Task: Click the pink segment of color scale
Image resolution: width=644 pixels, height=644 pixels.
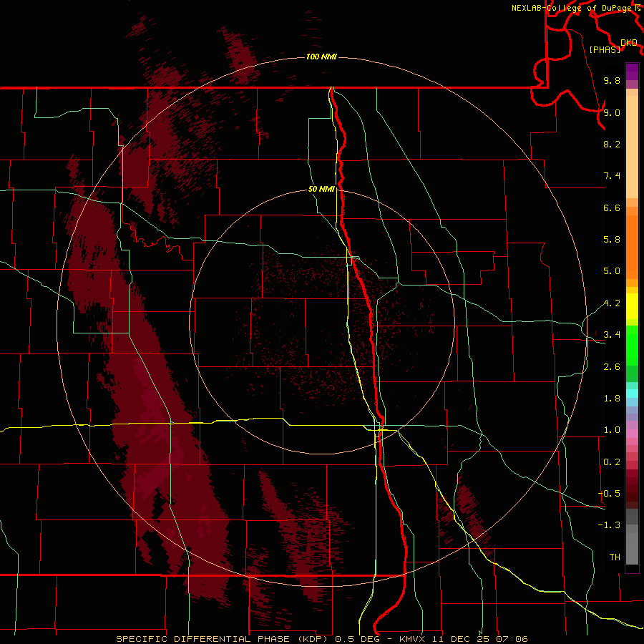Action: (632, 434)
